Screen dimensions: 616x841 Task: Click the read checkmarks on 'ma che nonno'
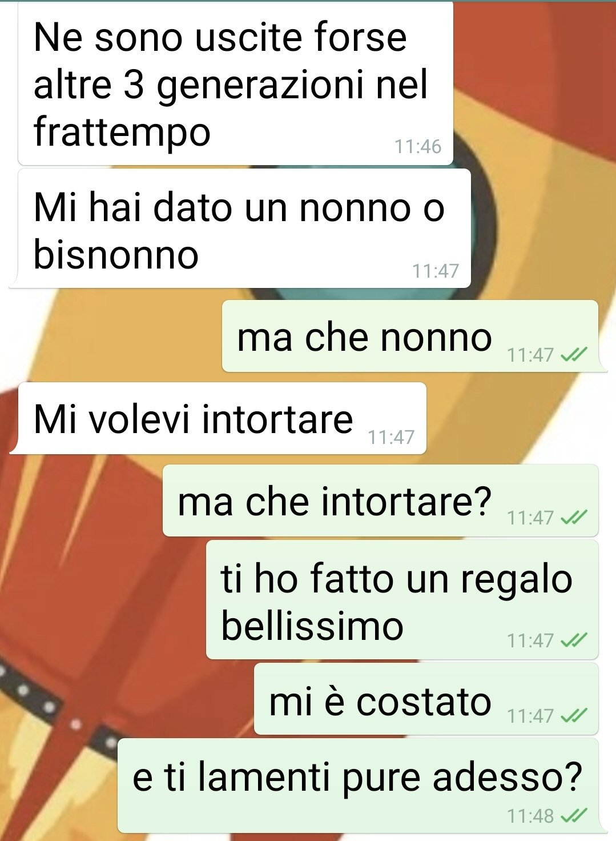573,355
